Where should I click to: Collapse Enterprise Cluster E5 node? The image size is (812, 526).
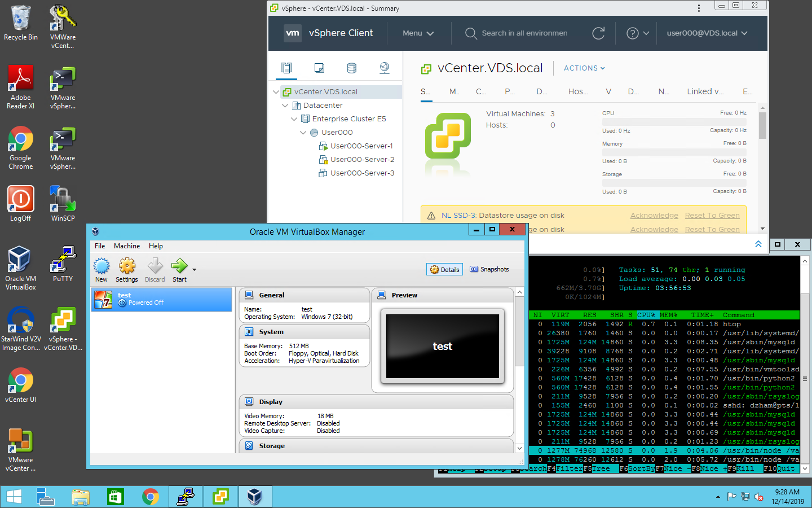tap(294, 119)
